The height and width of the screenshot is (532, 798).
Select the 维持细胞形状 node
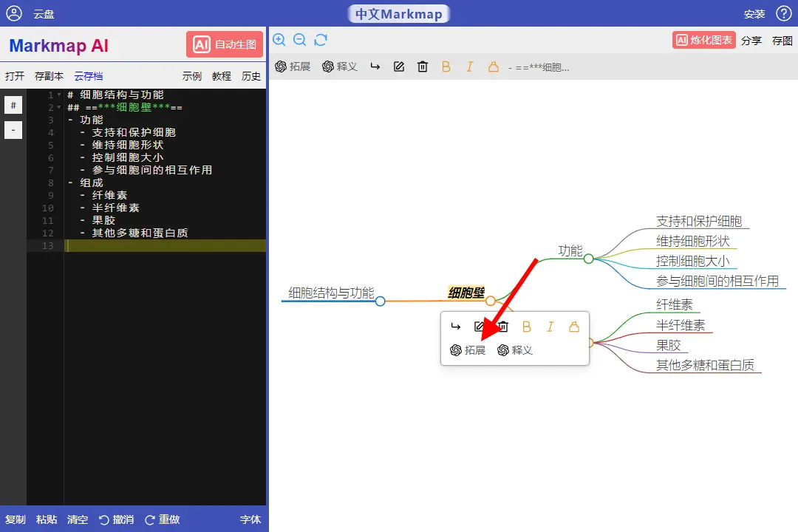tap(692, 241)
